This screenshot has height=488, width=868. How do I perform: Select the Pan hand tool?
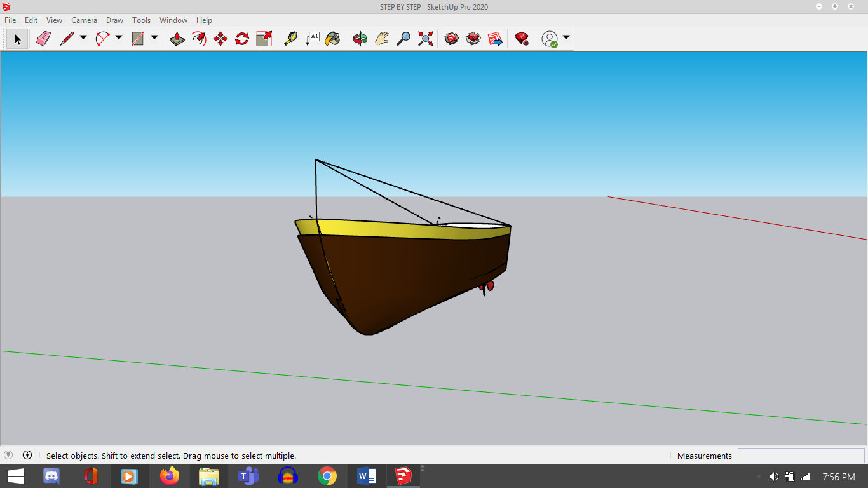(x=382, y=39)
